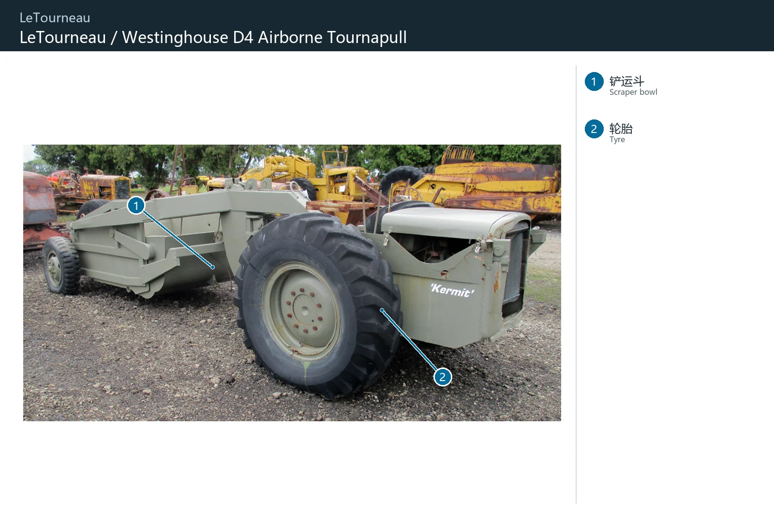Click the Chinese label 轮胎
This screenshot has width=774, height=532.
(x=621, y=128)
